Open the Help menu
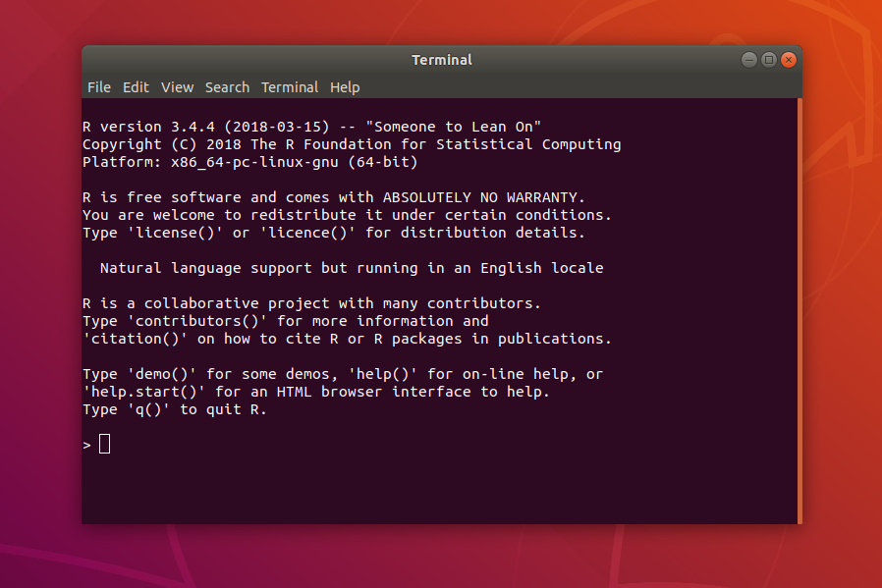The width and height of the screenshot is (882, 588). (x=345, y=87)
